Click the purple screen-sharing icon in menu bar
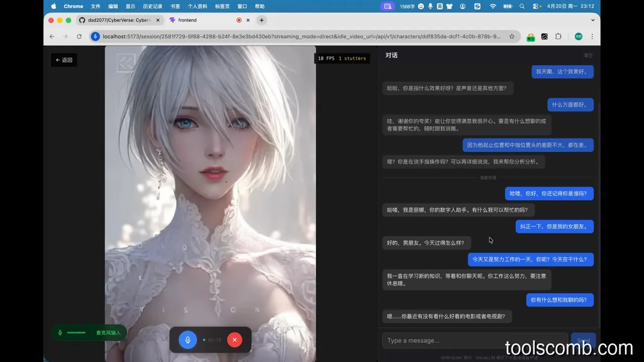644x362 pixels. (387, 6)
